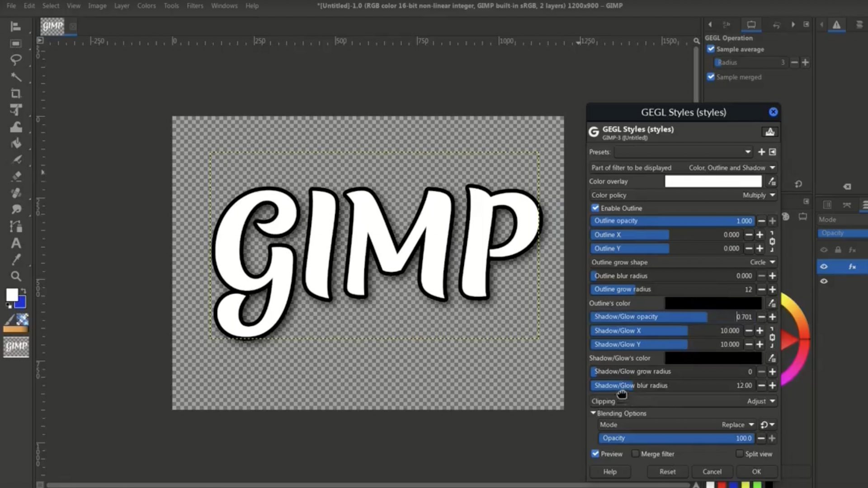The width and height of the screenshot is (868, 488).
Task: Enable Split view checkbox
Action: coord(740,454)
